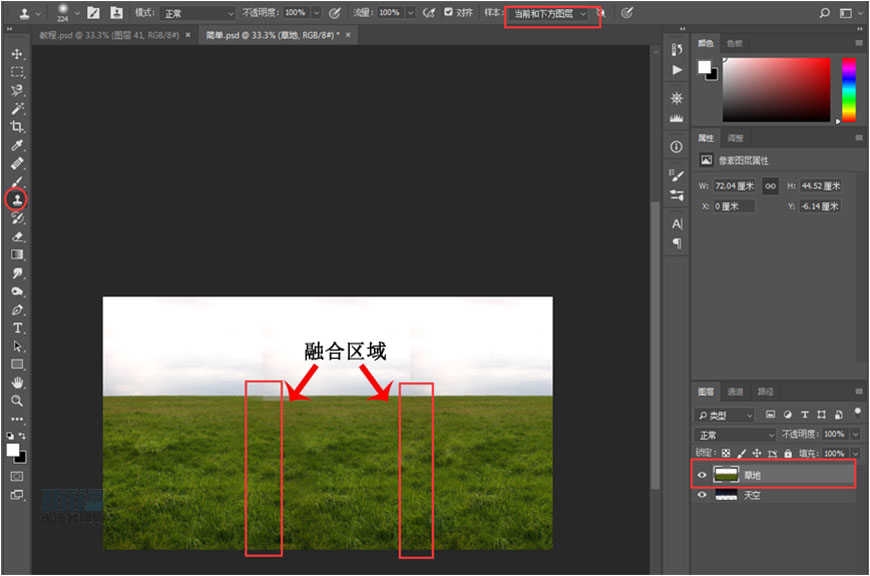
Task: Select the Hand tool
Action: (17, 382)
